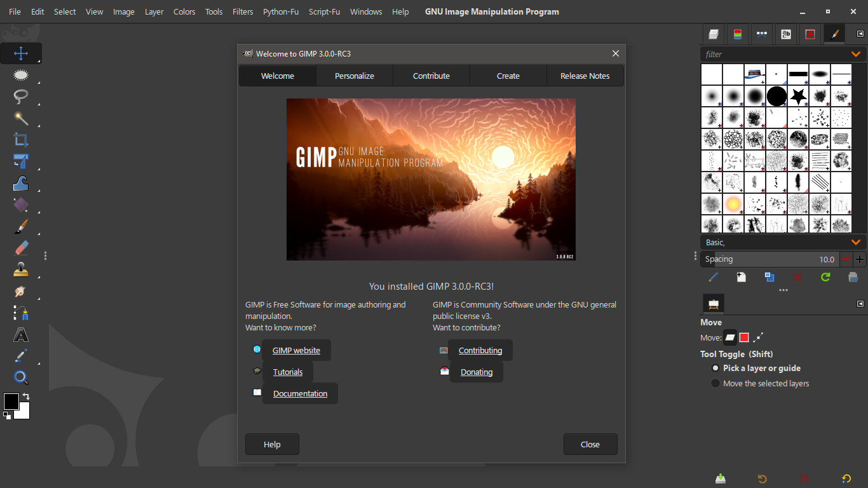
Task: Open the GIMP website link
Action: pyautogui.click(x=296, y=350)
